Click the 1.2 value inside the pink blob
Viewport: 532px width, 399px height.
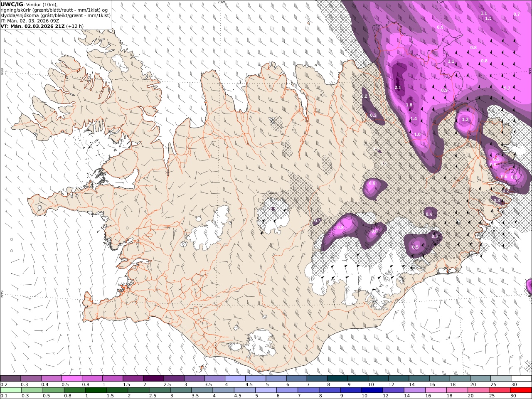pos(465,120)
